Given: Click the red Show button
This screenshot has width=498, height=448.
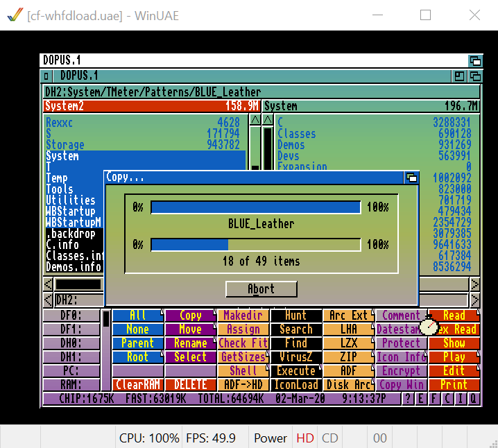Looking at the screenshot, I should click(x=454, y=343).
